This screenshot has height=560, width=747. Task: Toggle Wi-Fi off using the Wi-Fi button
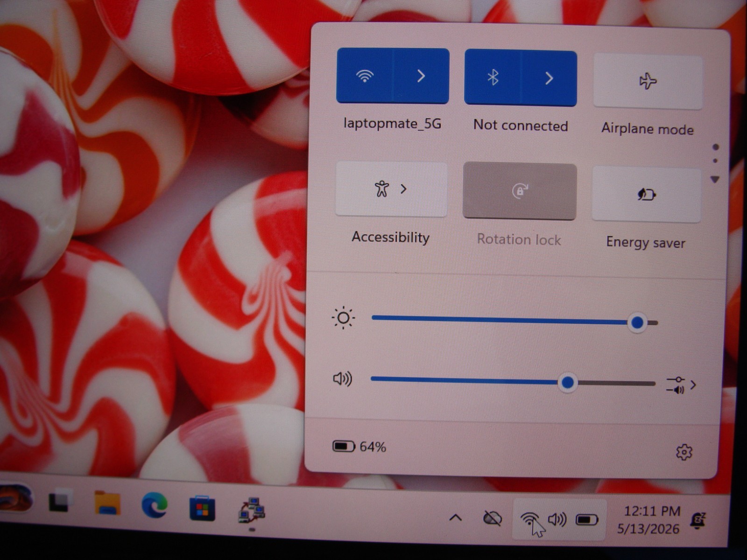click(x=365, y=76)
